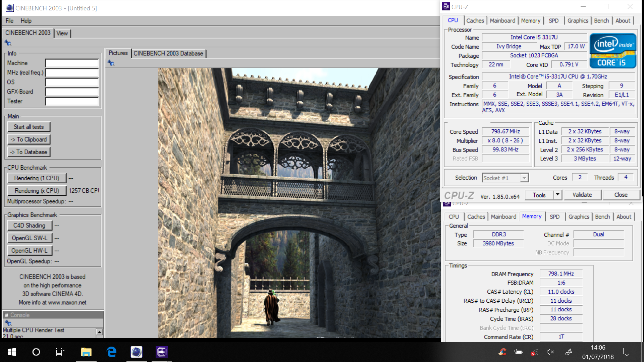
Task: Click the 798.67 MHz Core Speed value
Action: click(505, 132)
